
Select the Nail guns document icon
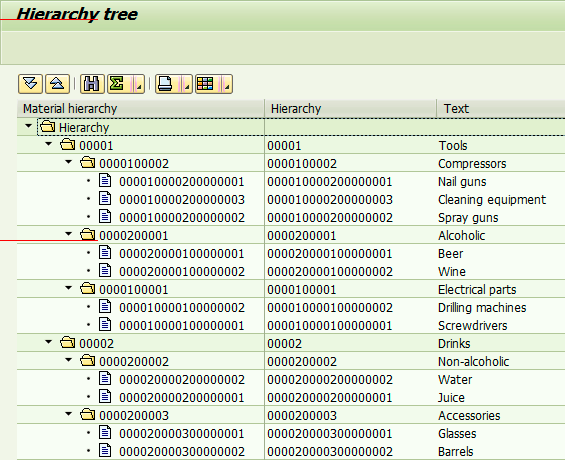(105, 180)
